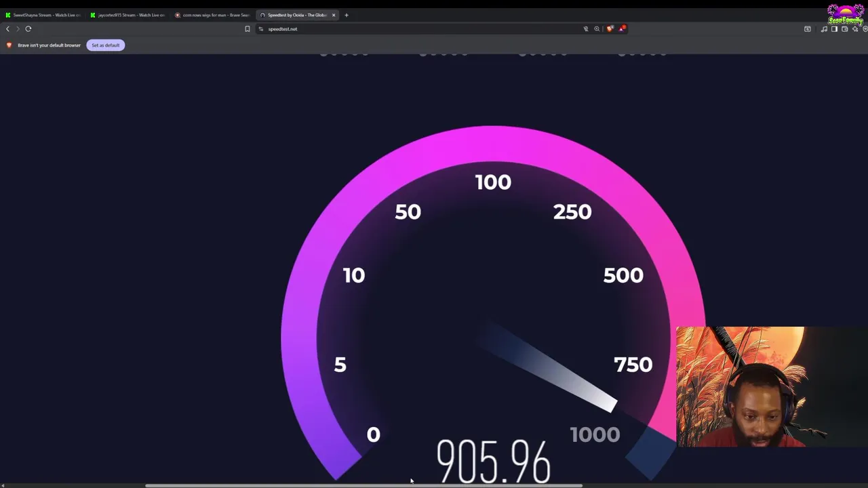This screenshot has width=868, height=488.
Task: Click the 1000 mark on the gauge
Action: [x=595, y=434]
